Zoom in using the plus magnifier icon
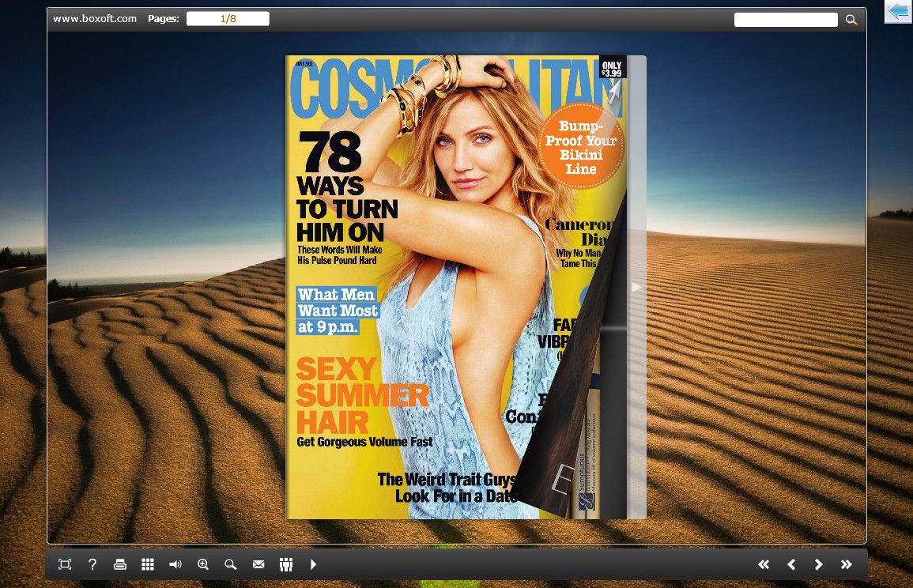913x588 pixels. click(x=202, y=564)
